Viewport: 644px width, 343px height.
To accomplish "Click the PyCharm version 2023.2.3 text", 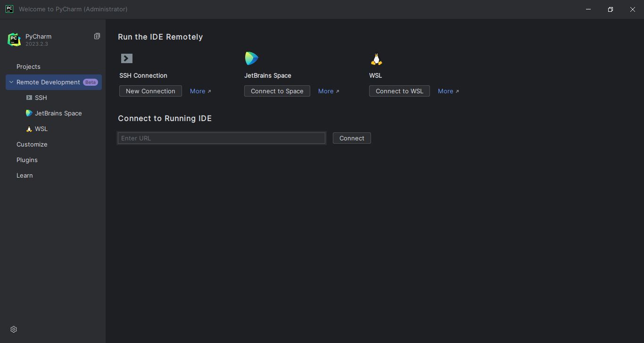I will tap(37, 44).
